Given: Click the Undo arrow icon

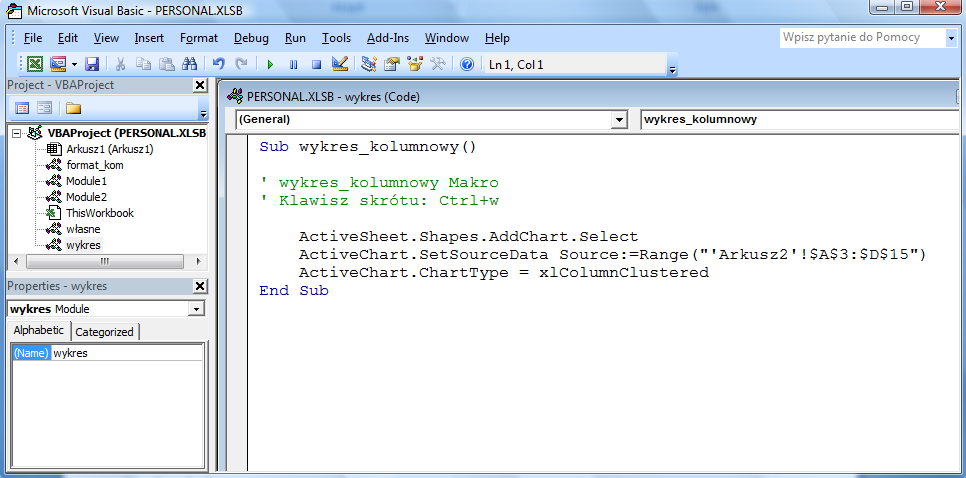Looking at the screenshot, I should 219,64.
